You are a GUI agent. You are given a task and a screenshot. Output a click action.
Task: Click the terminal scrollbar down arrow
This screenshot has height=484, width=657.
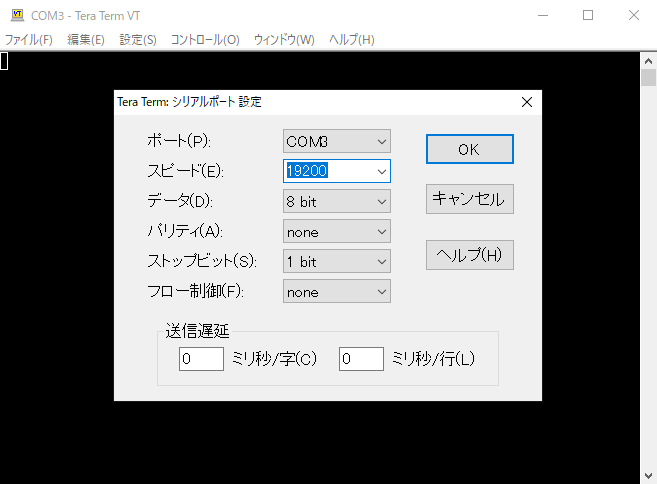[x=648, y=476]
